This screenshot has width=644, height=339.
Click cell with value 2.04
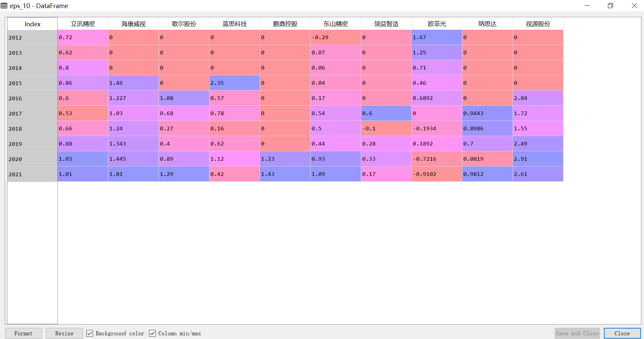point(538,98)
